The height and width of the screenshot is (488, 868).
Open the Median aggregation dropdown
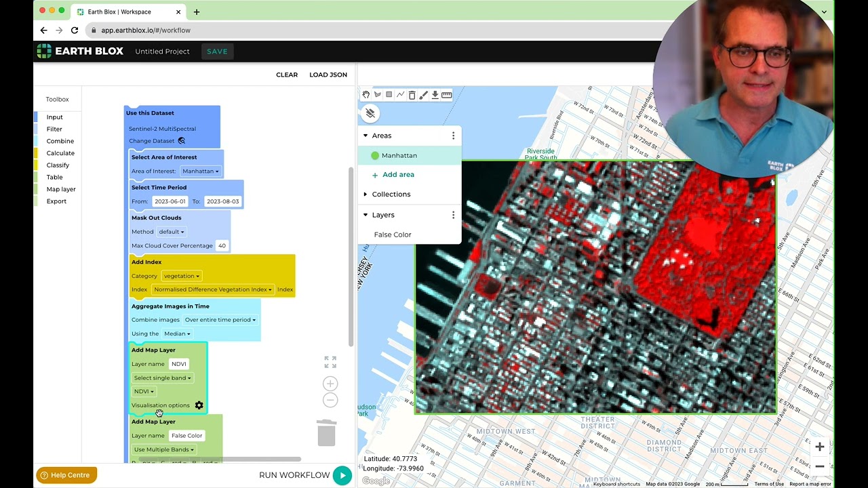click(x=176, y=333)
